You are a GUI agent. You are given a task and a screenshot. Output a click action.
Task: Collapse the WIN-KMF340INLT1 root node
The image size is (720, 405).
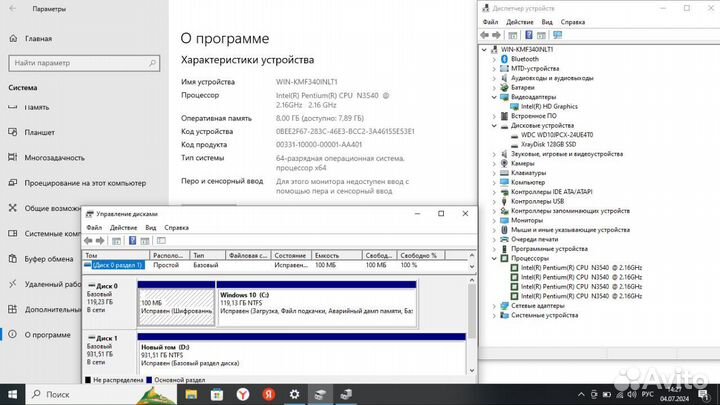(484, 50)
